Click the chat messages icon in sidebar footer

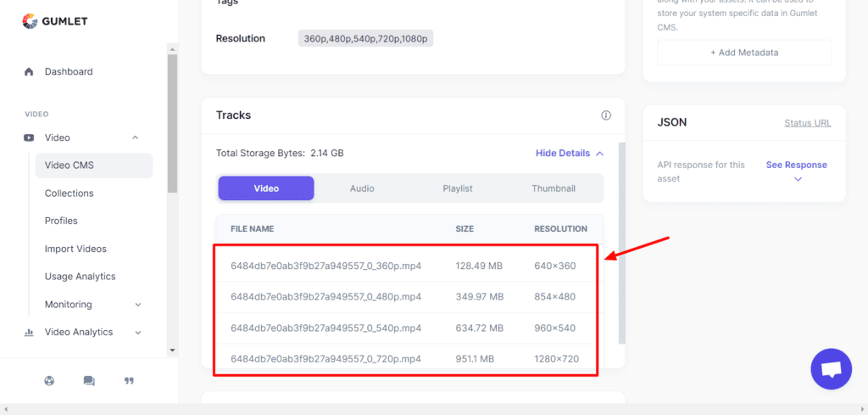coord(89,381)
